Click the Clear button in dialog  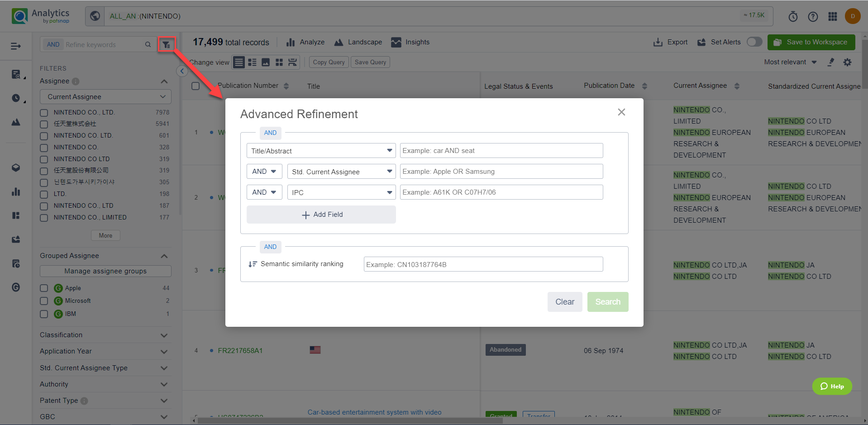pos(564,302)
